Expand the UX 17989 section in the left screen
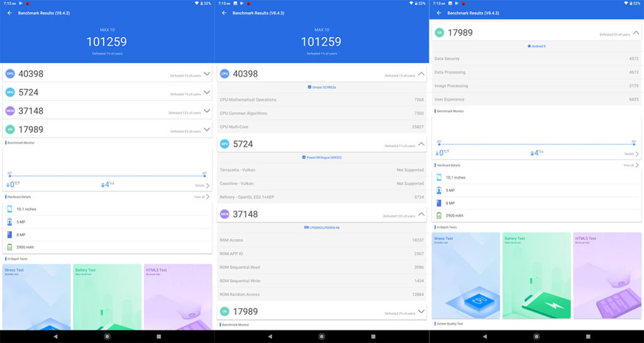The height and width of the screenshot is (343, 644). (x=206, y=129)
